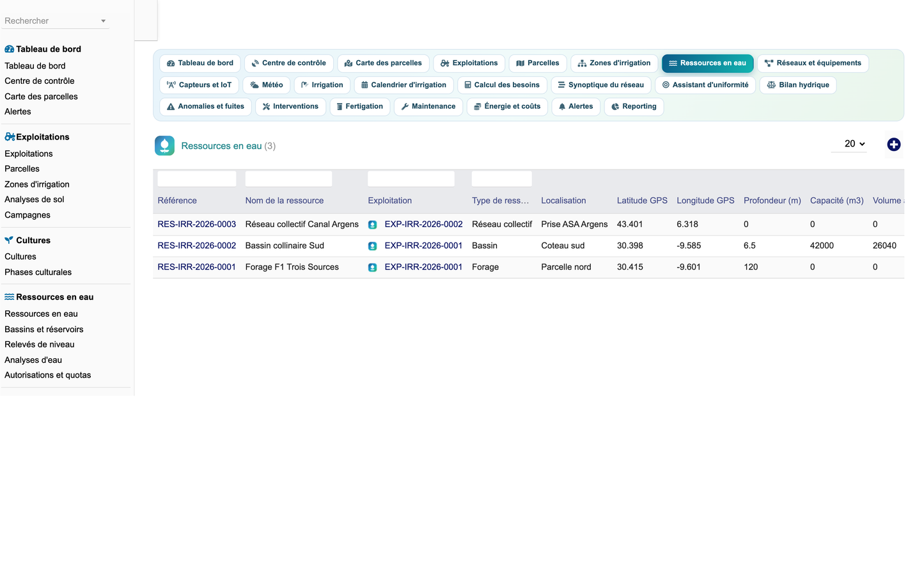Screen dimensions: 924x572
Task: Open record RES-IRR-2026-0002
Action: [x=197, y=246]
